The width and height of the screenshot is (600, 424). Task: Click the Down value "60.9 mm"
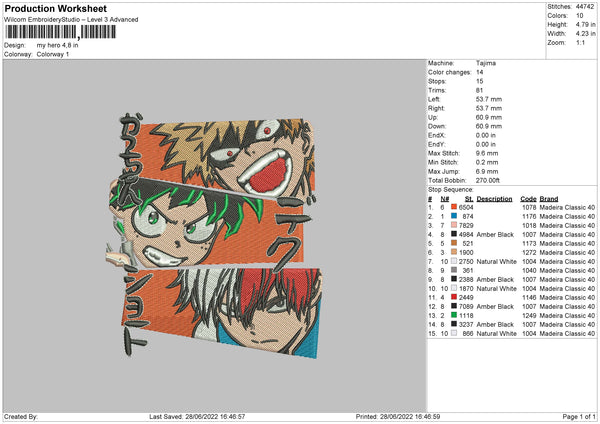click(x=489, y=126)
